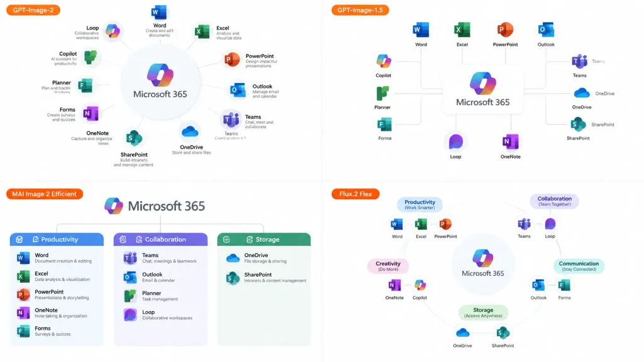Image resolution: width=644 pixels, height=362 pixels.
Task: Click the Collaboration (Team Together) pill
Action: point(555,201)
